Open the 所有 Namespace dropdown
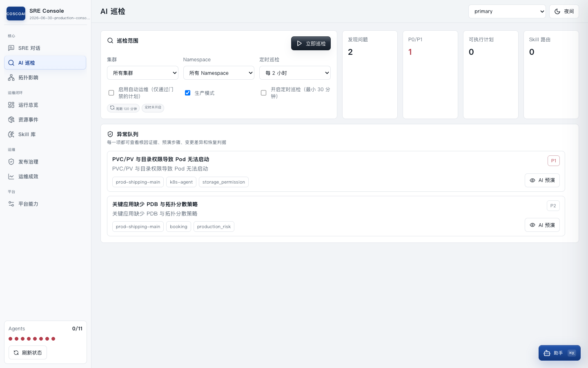This screenshot has width=588, height=368. tap(219, 73)
